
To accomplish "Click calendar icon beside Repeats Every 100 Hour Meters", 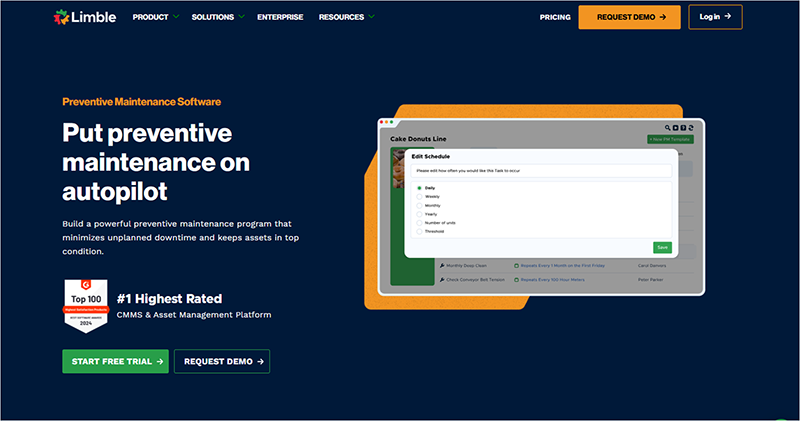I will [x=518, y=282].
